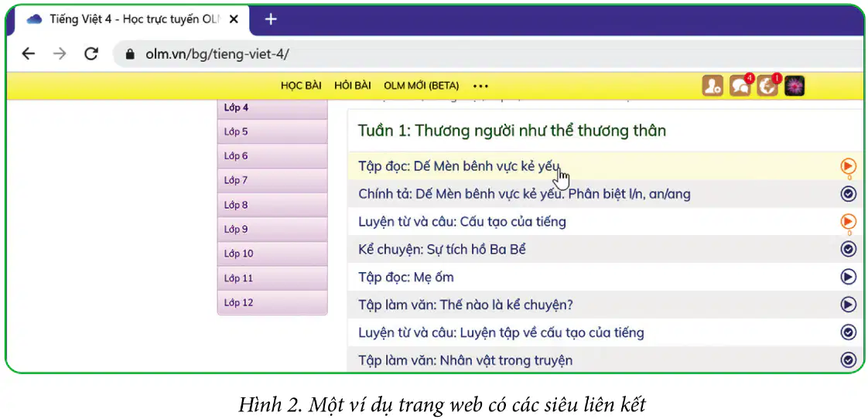Click the pink firework avatar icon
The height and width of the screenshot is (419, 868).
pyautogui.click(x=795, y=86)
